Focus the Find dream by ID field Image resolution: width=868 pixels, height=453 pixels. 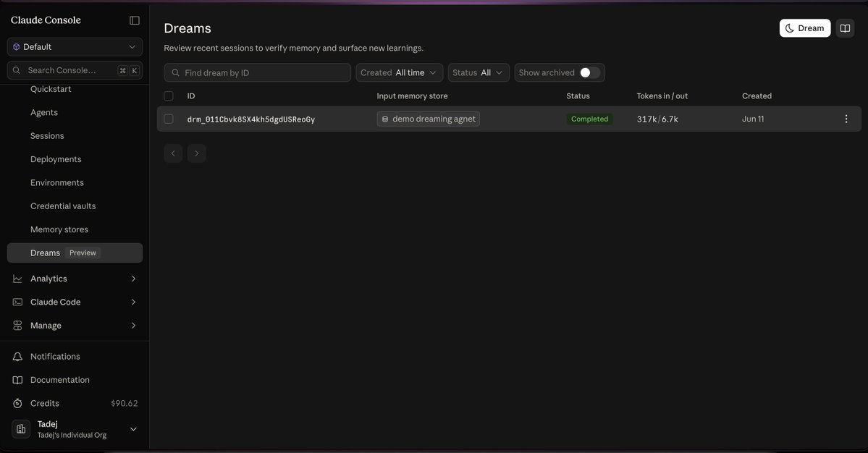pos(258,72)
